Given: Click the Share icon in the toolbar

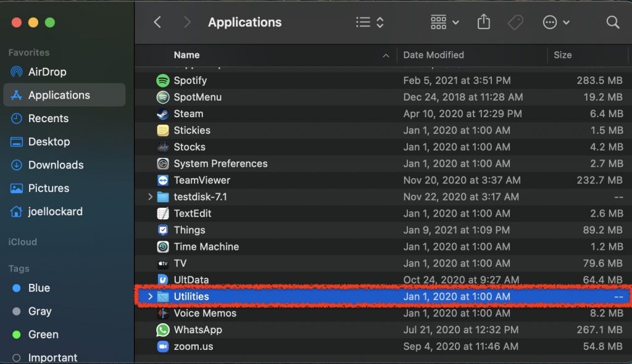Looking at the screenshot, I should pos(483,22).
